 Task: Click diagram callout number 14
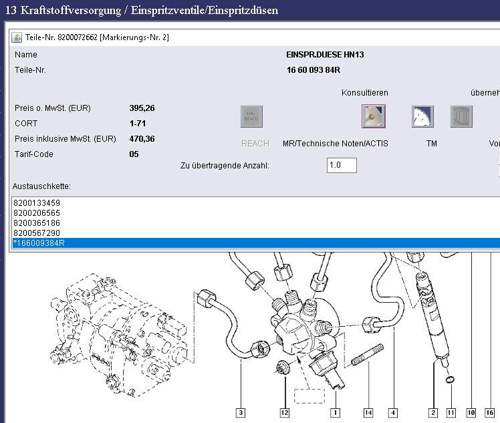[x=368, y=413]
